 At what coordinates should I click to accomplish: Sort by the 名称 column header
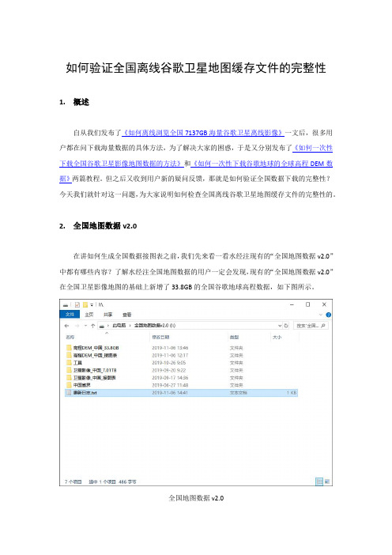click(70, 337)
